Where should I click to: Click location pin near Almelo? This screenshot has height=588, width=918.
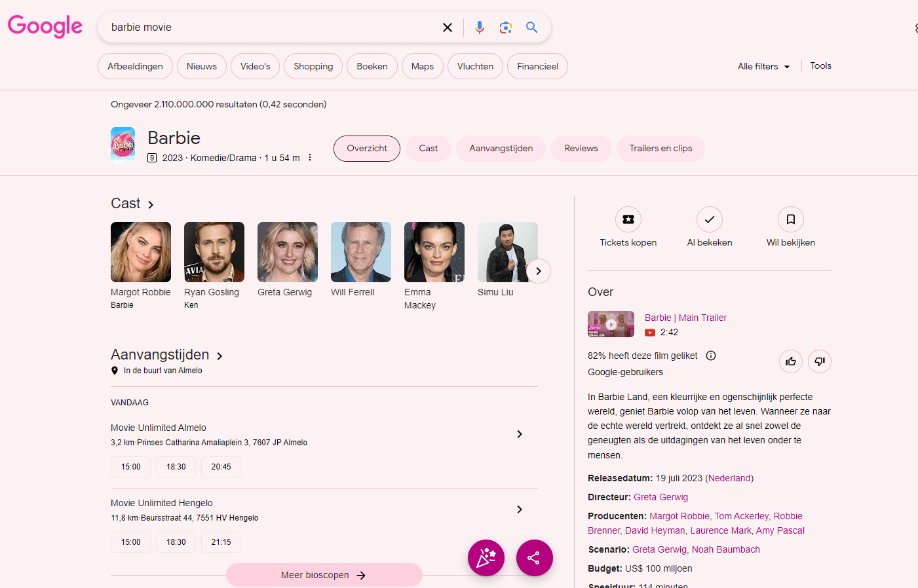pos(115,371)
